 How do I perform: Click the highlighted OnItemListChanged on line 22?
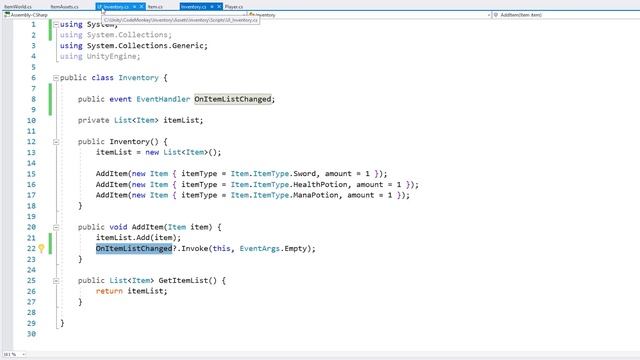(x=134, y=249)
